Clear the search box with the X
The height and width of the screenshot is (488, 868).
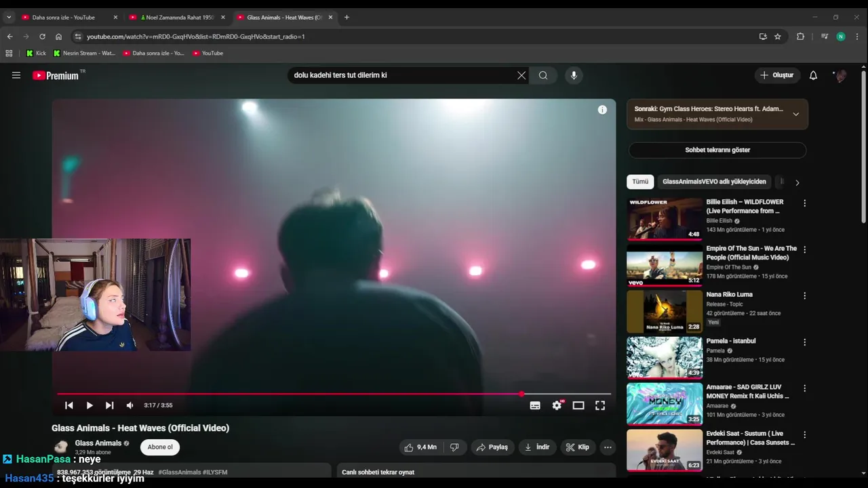point(521,75)
